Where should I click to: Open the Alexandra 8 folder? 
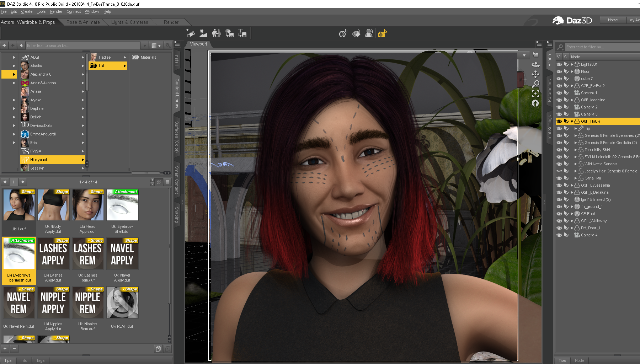point(53,74)
